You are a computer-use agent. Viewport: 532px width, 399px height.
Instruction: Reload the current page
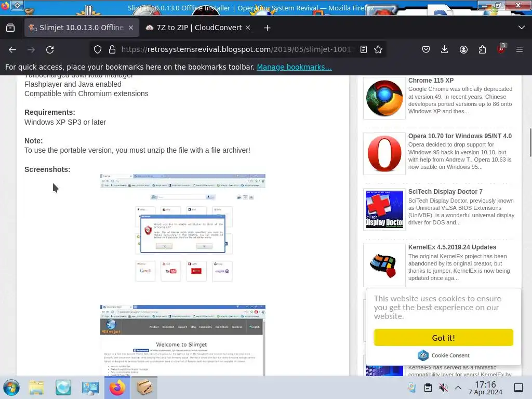50,49
